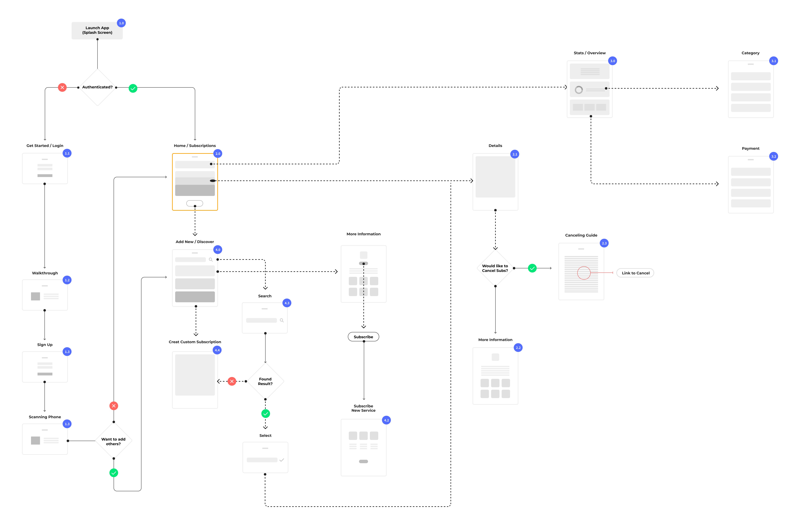Select the 1.2 badge on Walkthrough
The image size is (803, 532).
(x=67, y=280)
